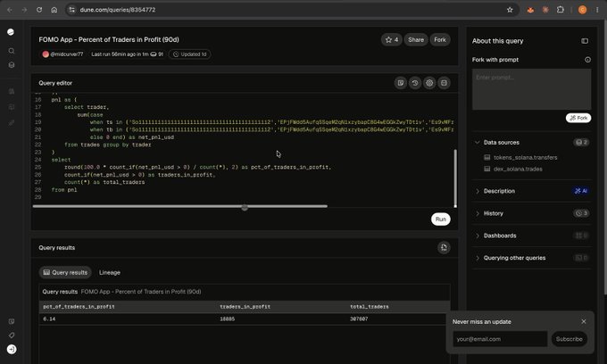Open the tag icon near sidebar bottom
Screen dimensions: 607x364
(12, 335)
